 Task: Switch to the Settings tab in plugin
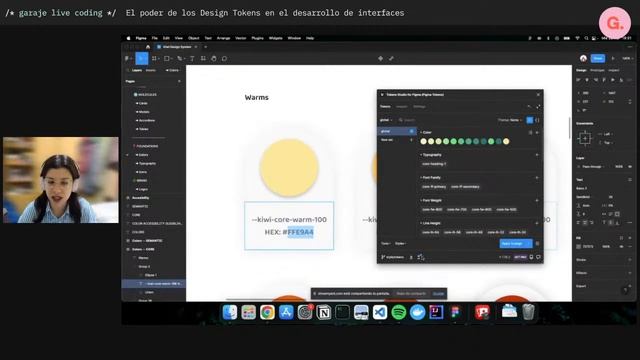pos(419,107)
